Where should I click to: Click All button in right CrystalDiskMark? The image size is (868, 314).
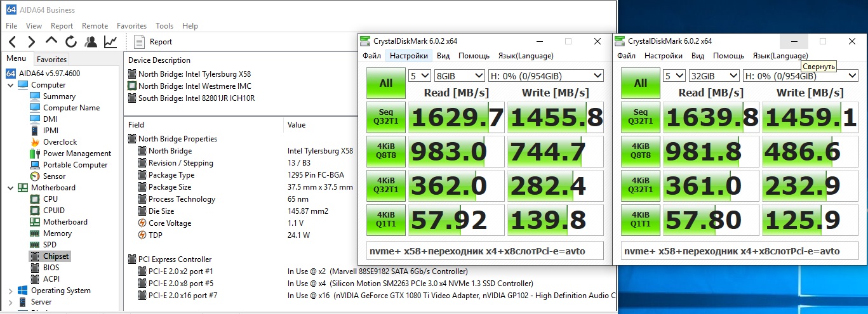[x=641, y=83]
